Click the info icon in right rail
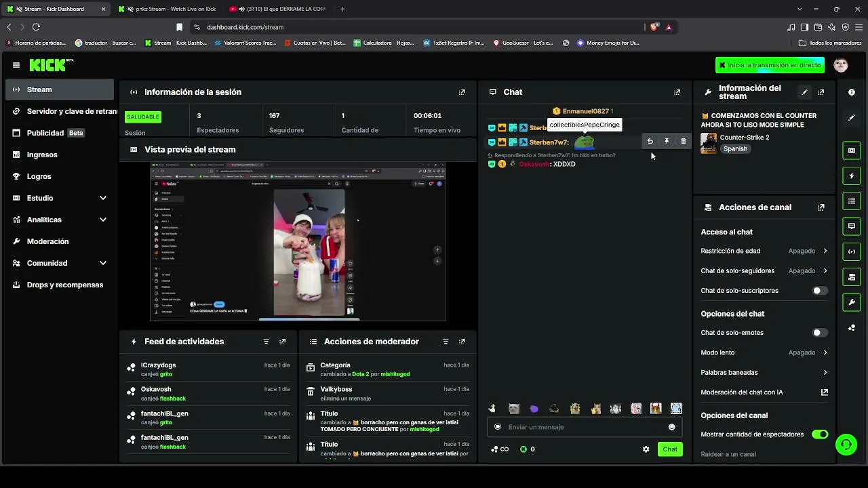Screen dimensions: 868x488 tap(852, 92)
